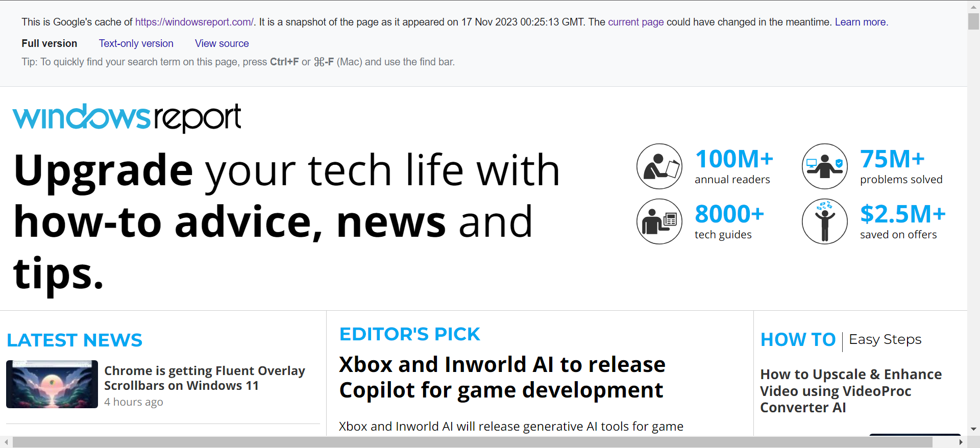980x448 pixels.
Task: Click the $2.5M+ figure
Action: pyautogui.click(x=903, y=214)
